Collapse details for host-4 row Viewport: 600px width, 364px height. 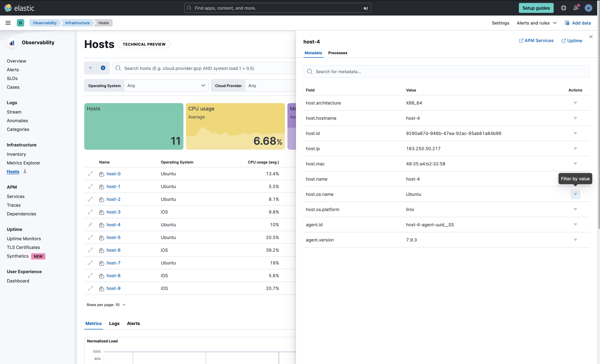coord(90,225)
